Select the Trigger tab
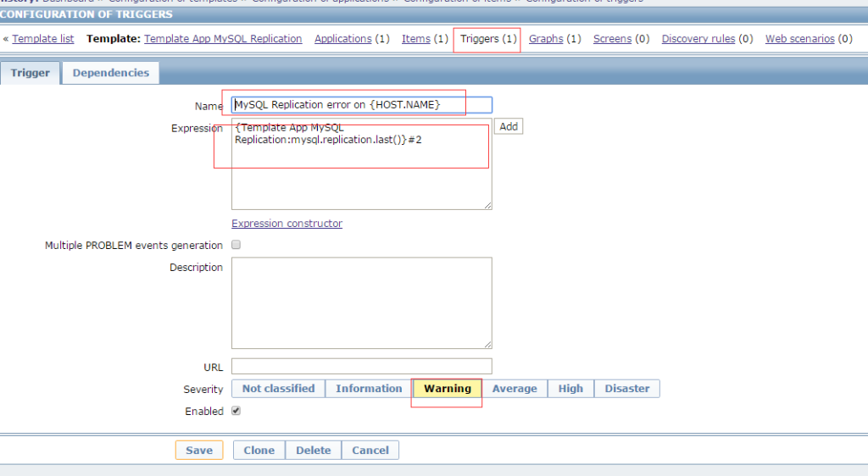This screenshot has width=868, height=476. pos(30,73)
